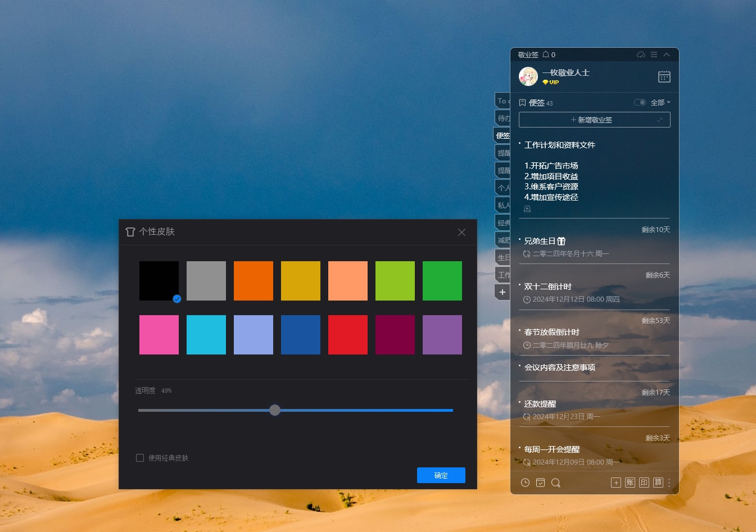Screen dimensions: 756x532
Task: Click the 算 calculator icon
Action: pyautogui.click(x=658, y=483)
